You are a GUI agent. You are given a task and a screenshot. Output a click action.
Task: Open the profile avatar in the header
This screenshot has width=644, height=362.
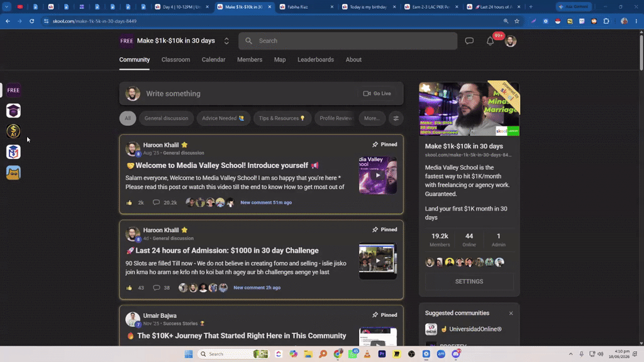pyautogui.click(x=511, y=41)
